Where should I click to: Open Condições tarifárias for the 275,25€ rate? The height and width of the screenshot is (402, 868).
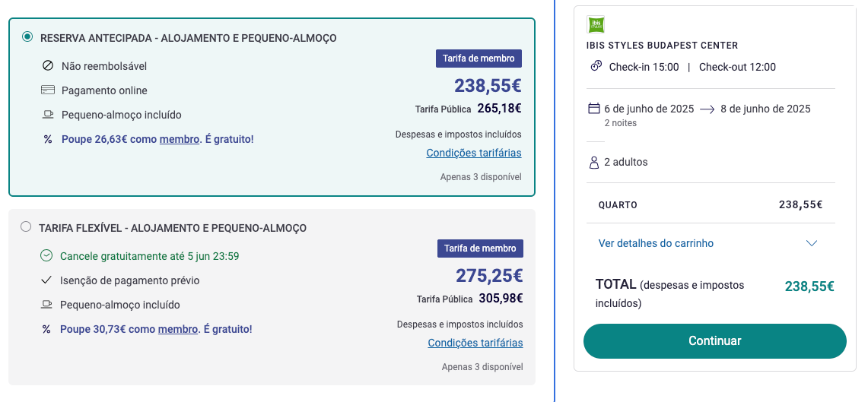(475, 343)
